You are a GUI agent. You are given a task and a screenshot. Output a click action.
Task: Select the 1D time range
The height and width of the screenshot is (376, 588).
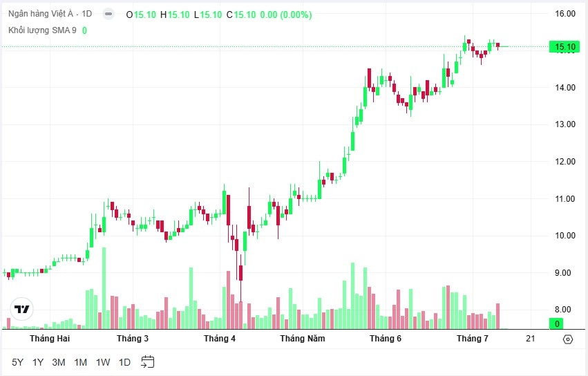click(124, 362)
